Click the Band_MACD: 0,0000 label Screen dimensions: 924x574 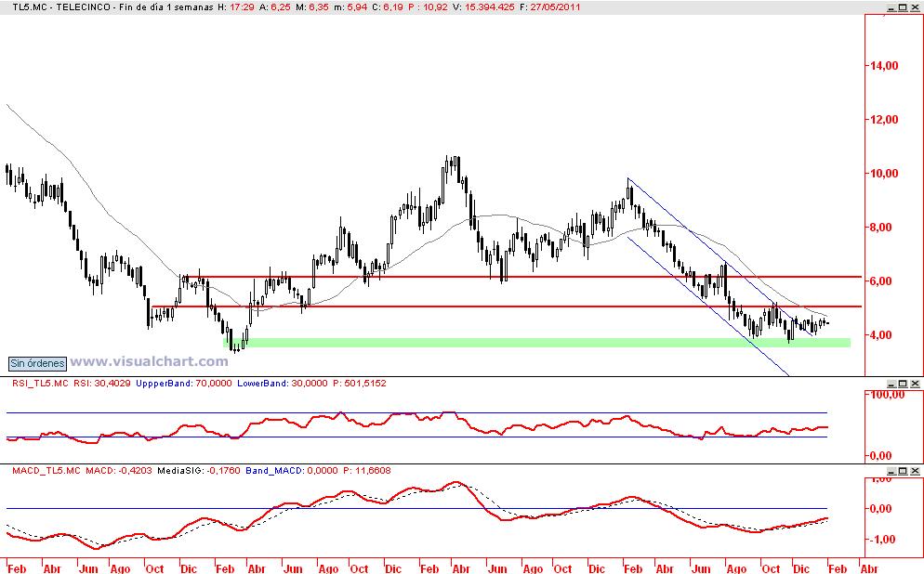[x=292, y=471]
